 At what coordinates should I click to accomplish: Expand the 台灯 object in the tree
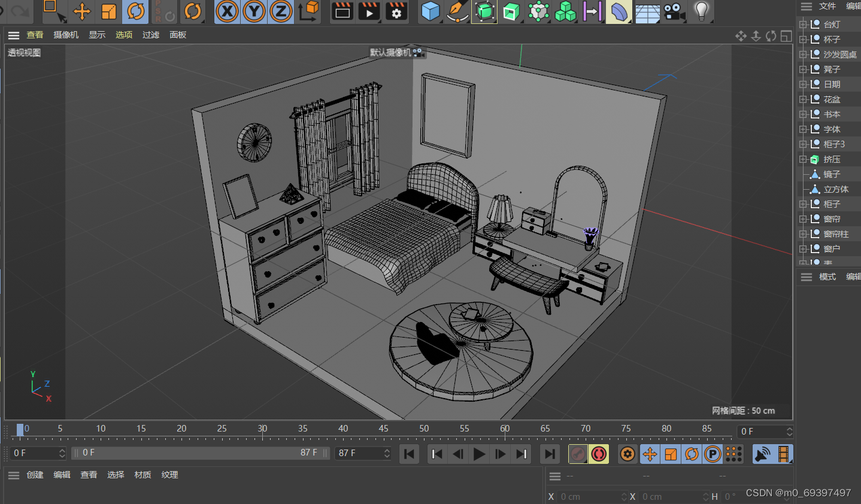click(804, 24)
